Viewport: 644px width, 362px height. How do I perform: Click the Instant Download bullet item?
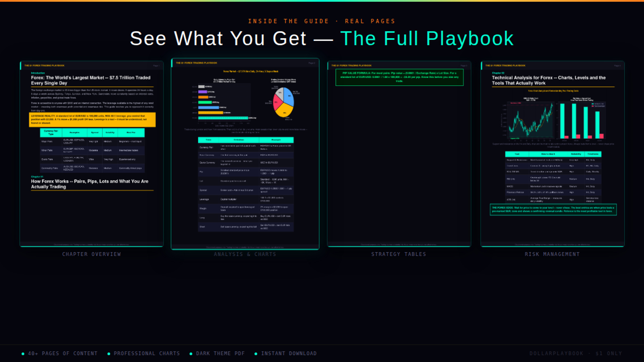click(286, 353)
